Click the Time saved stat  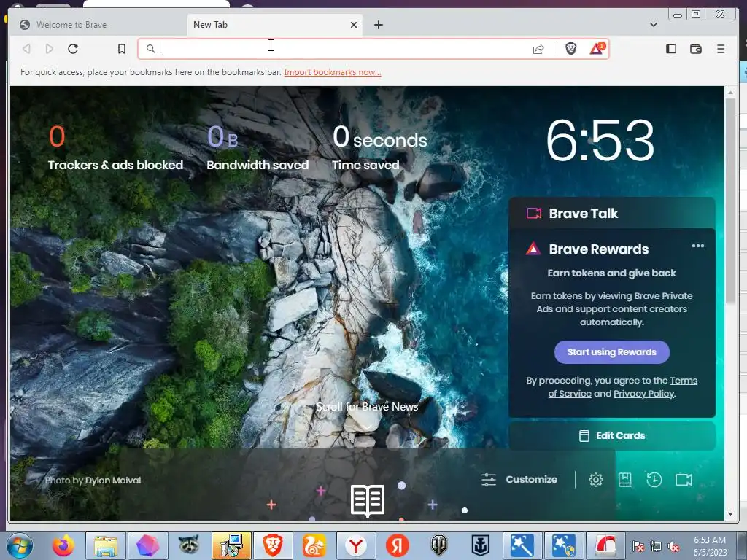tap(379, 147)
